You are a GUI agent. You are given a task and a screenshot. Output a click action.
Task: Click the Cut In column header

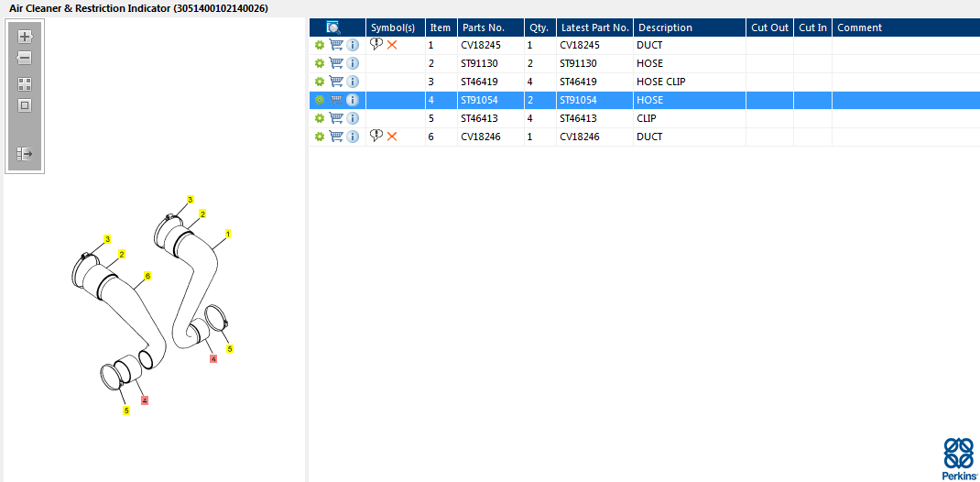813,27
